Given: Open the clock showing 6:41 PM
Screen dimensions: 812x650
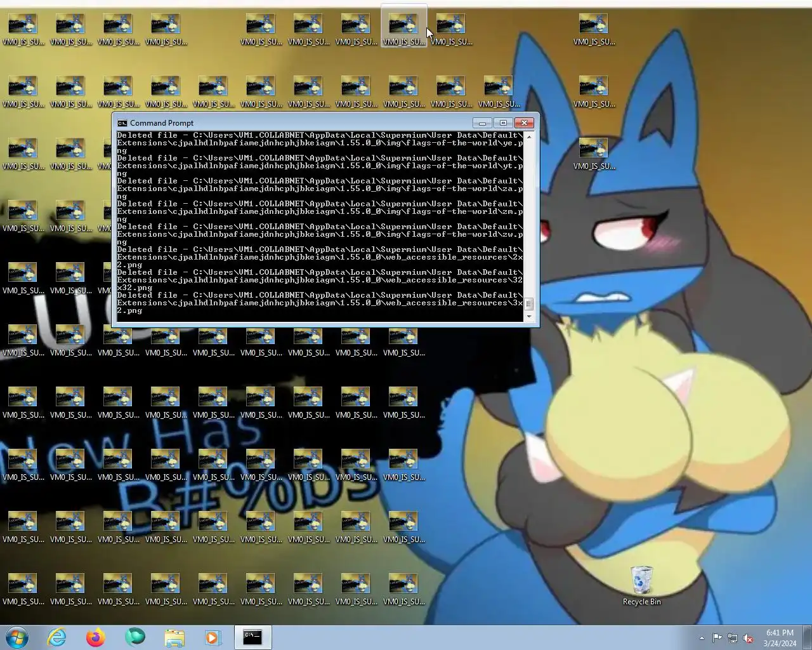Looking at the screenshot, I should 780,633.
